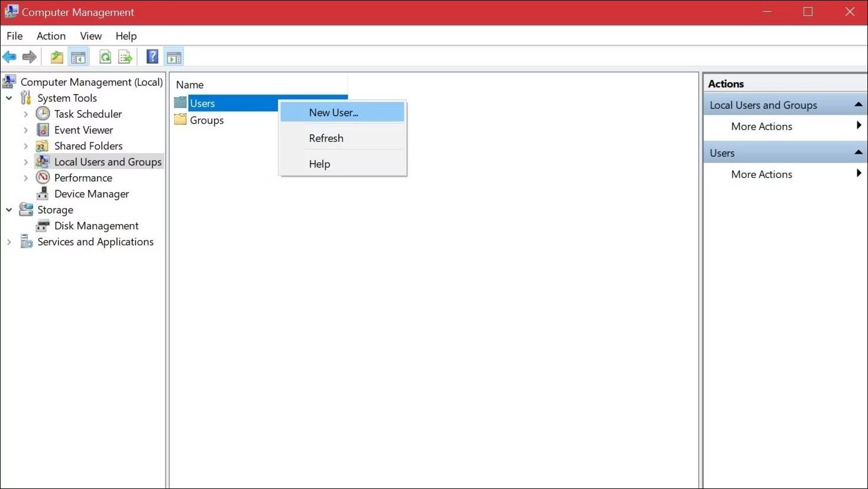The width and height of the screenshot is (868, 489).
Task: Expand the Shared Folders tree node
Action: [x=25, y=146]
